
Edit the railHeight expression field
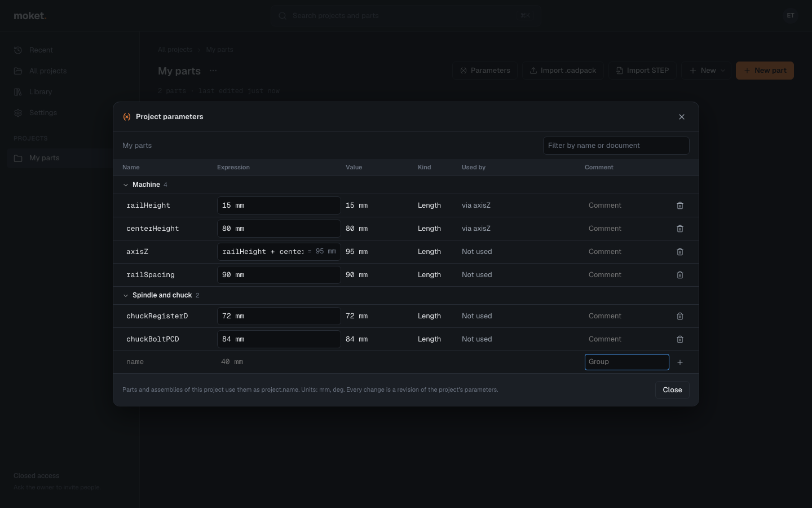click(279, 205)
